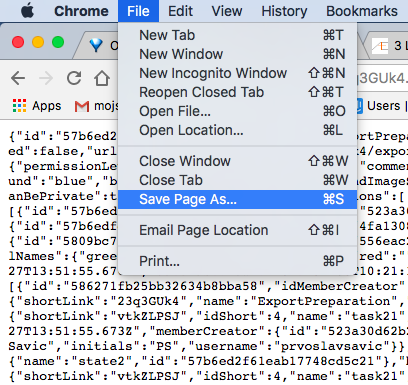The width and height of the screenshot is (408, 385).
Task: Select New Incognito Window
Action: click(x=237, y=73)
